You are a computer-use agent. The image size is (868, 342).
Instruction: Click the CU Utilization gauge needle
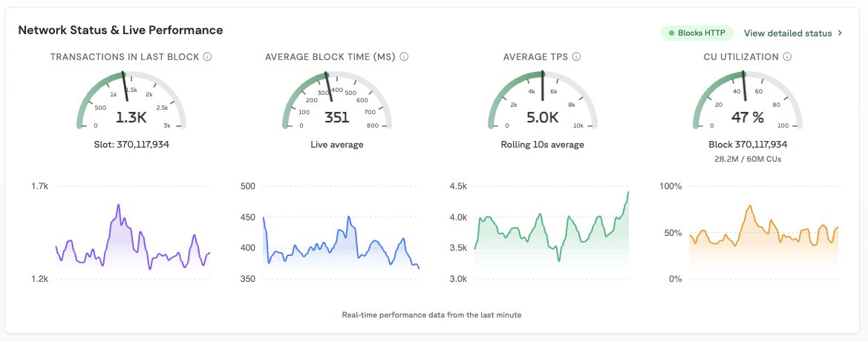pos(745,86)
